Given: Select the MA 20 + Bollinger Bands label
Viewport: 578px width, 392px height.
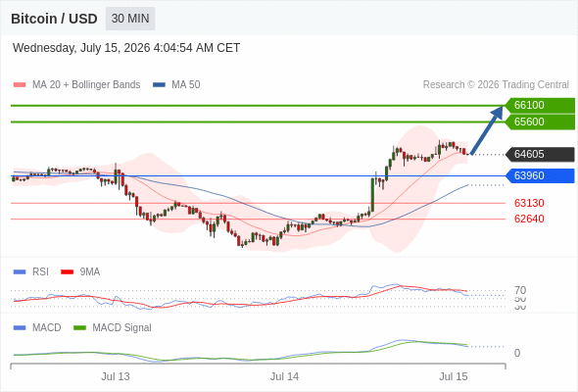Looking at the screenshot, I should (x=86, y=85).
